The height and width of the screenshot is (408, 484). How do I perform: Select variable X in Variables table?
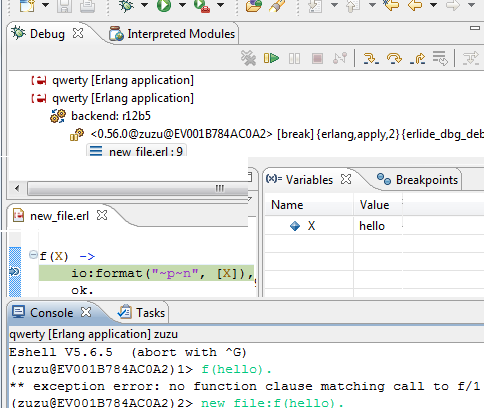click(311, 226)
